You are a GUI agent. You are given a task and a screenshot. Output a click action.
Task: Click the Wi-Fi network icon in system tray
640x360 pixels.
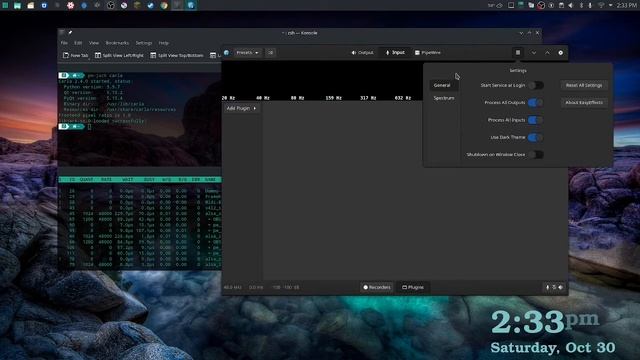click(601, 5)
